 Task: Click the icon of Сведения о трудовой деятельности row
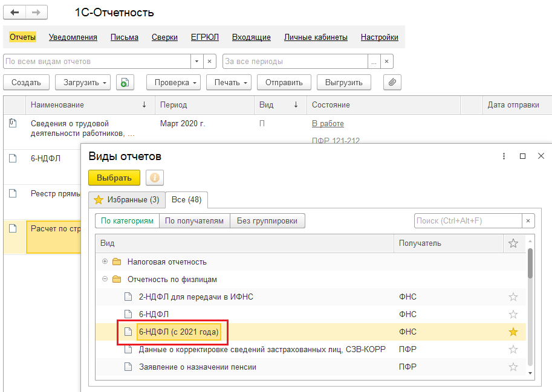[x=13, y=123]
